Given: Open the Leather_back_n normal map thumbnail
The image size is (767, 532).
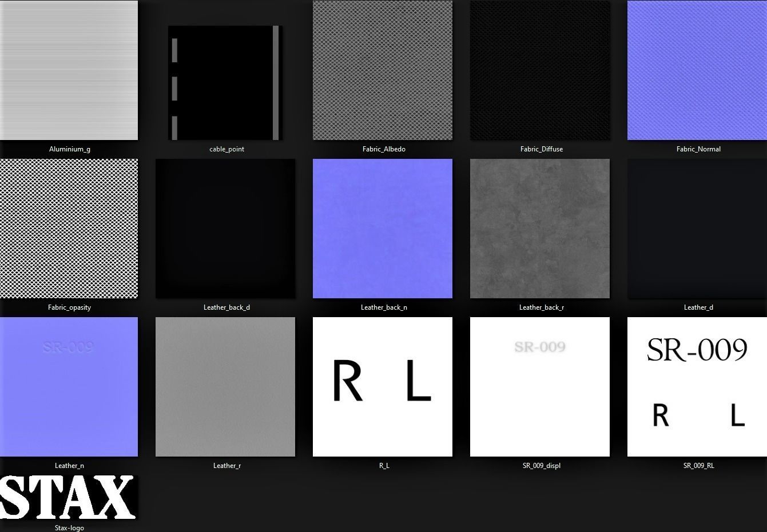Looking at the screenshot, I should tap(383, 229).
